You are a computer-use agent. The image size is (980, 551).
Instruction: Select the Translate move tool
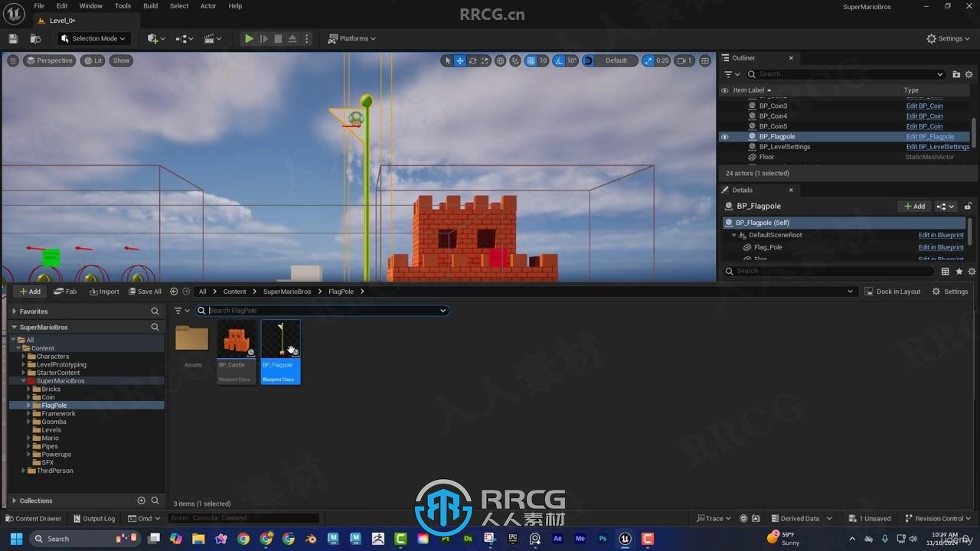(x=460, y=60)
